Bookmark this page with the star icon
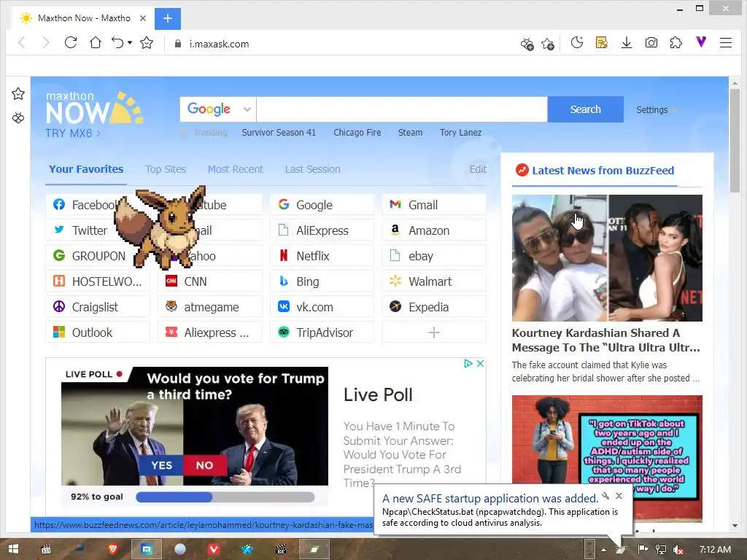This screenshot has height=560, width=747. (147, 43)
